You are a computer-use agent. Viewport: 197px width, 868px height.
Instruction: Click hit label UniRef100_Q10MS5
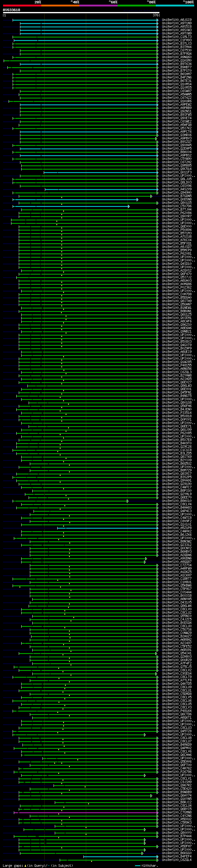[x=177, y=88]
